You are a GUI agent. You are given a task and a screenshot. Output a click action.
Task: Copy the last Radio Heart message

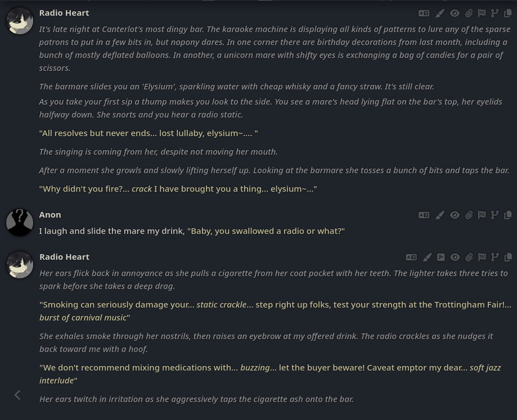tap(508, 258)
